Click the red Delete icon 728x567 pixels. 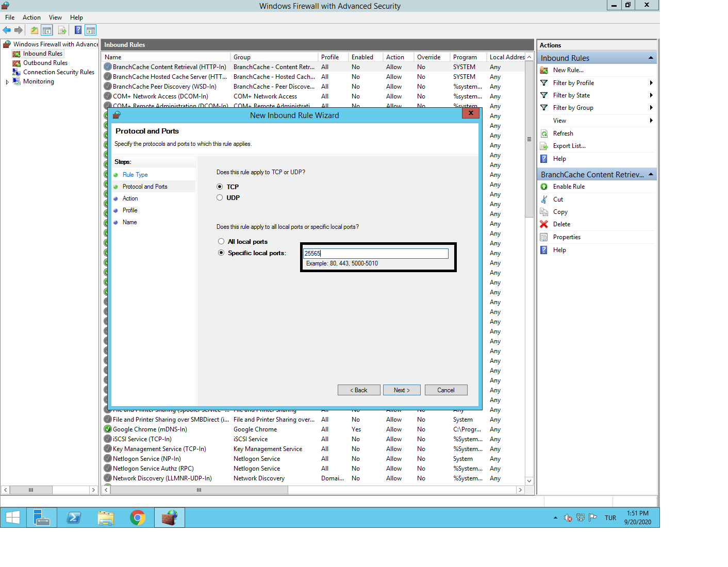pos(544,224)
